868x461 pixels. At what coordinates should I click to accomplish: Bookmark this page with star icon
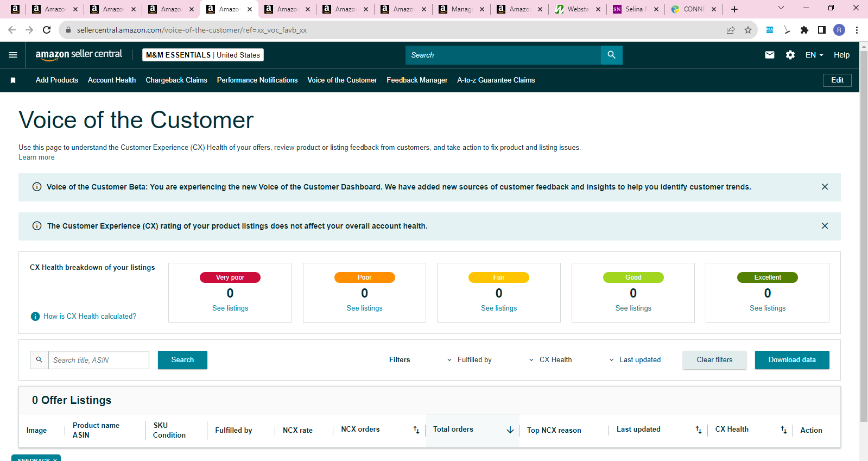748,30
